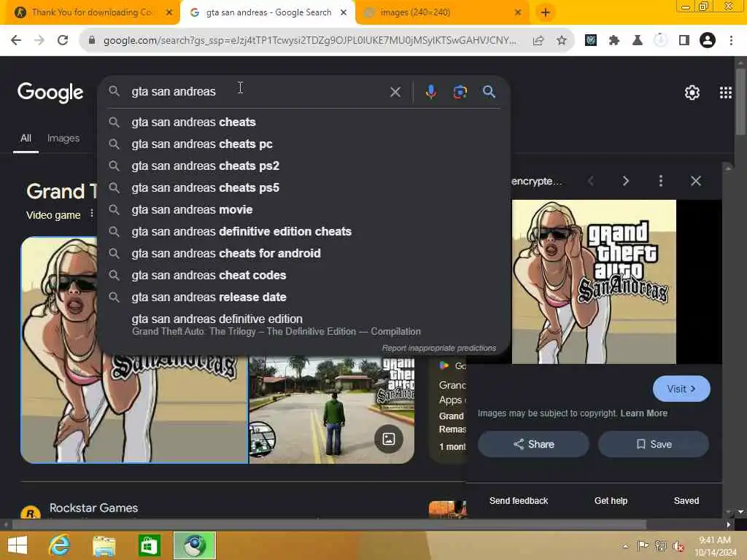Open the new tab plus button
This screenshot has width=747, height=560.
tap(546, 12)
